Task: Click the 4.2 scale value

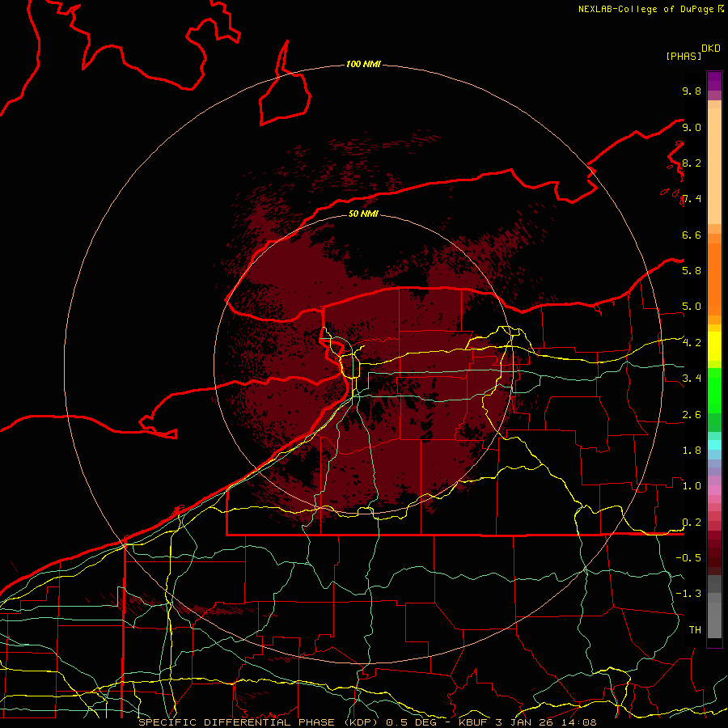Action: pyautogui.click(x=692, y=343)
